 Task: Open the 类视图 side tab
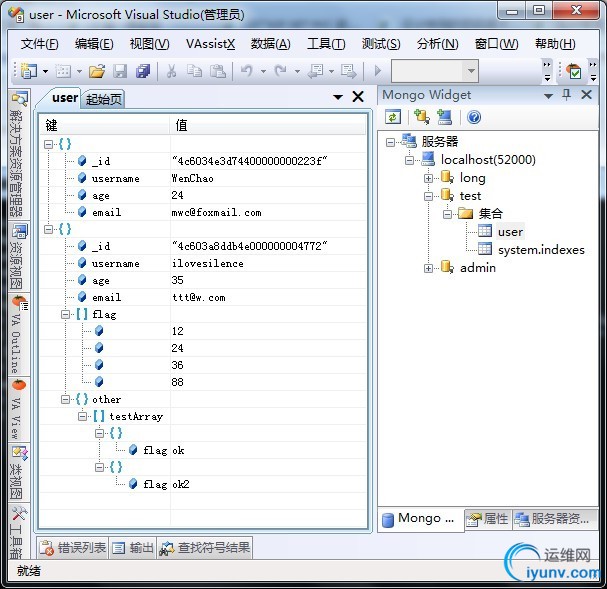[x=18, y=472]
